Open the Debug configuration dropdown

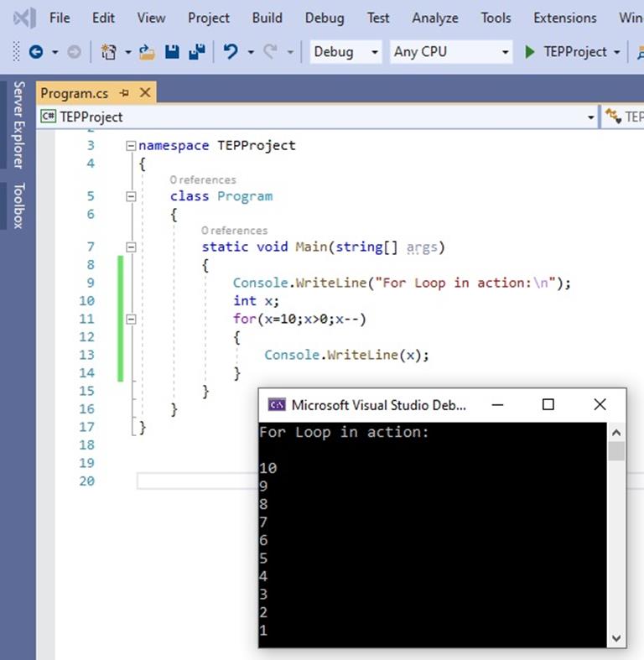[x=373, y=52]
